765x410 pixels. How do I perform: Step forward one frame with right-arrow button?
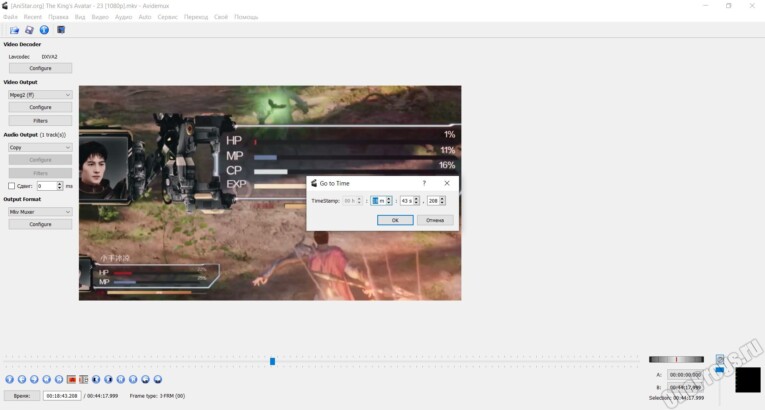pos(34,379)
